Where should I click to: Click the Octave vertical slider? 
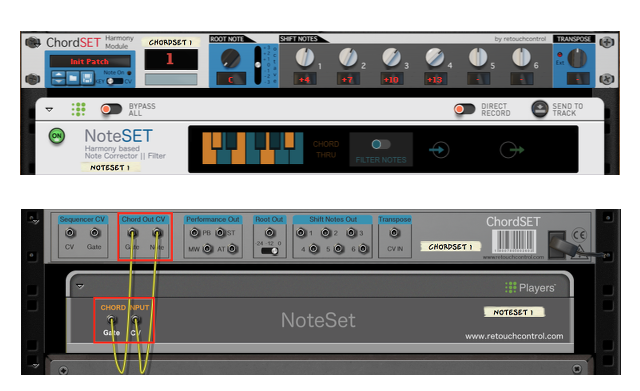click(258, 65)
